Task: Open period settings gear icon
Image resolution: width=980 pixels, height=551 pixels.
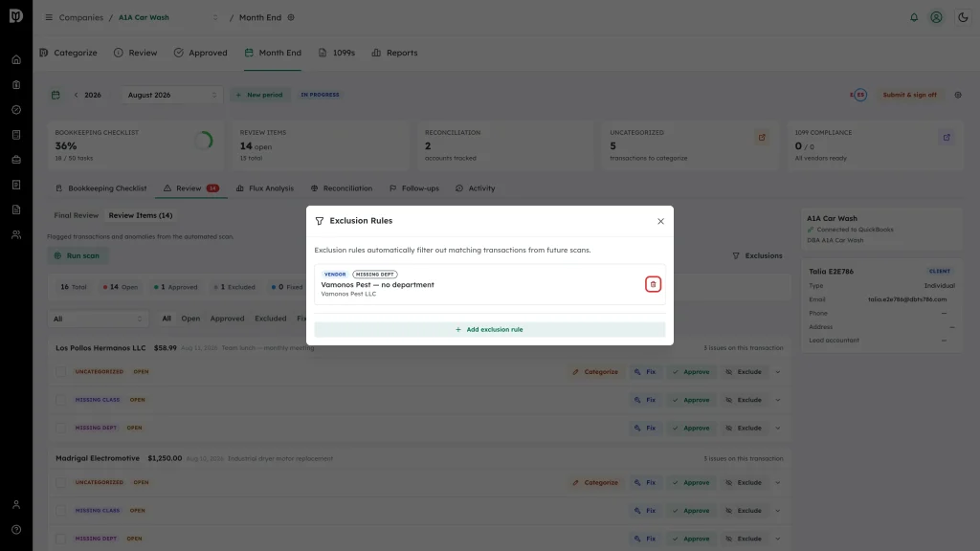Action: (x=957, y=95)
